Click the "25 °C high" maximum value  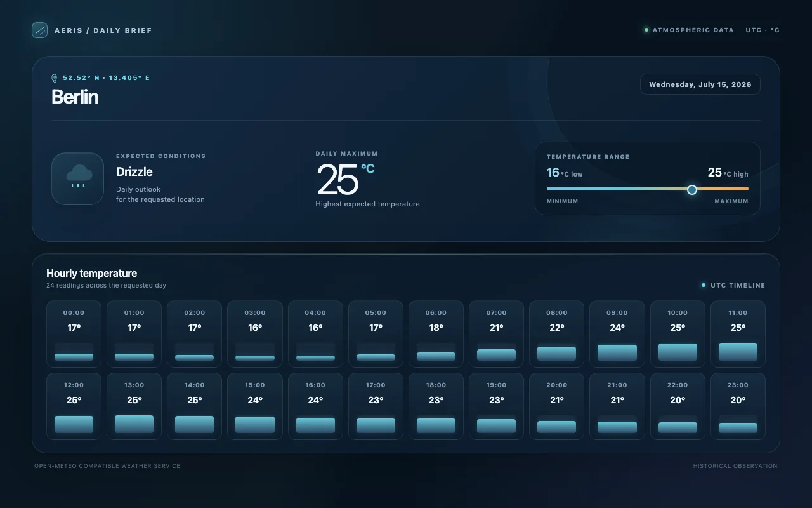pos(728,173)
